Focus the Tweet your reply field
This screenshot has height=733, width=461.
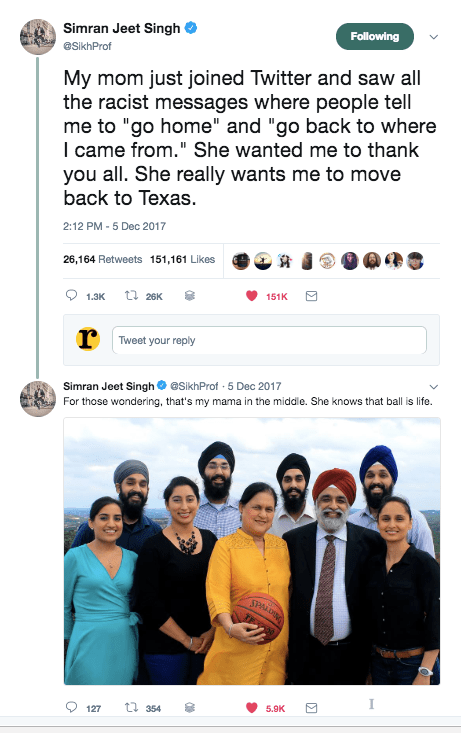coord(269,340)
